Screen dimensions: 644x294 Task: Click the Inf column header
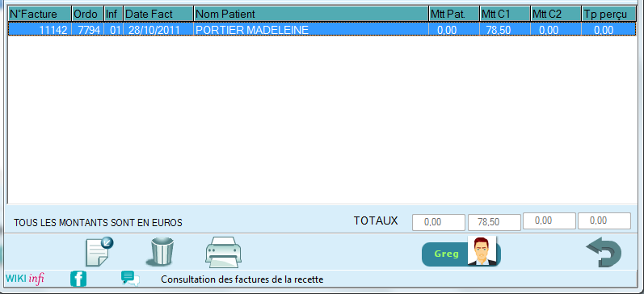[x=114, y=14]
